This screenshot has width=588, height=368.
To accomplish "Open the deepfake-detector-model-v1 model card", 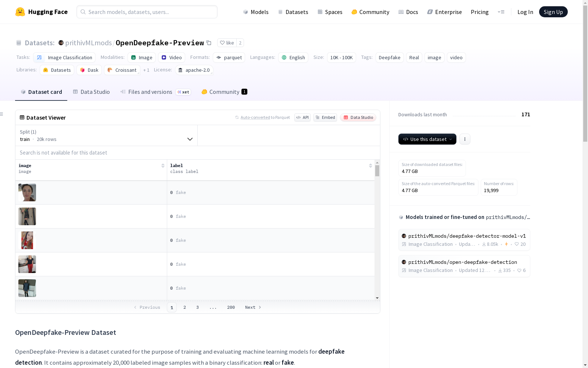I will [464, 240].
